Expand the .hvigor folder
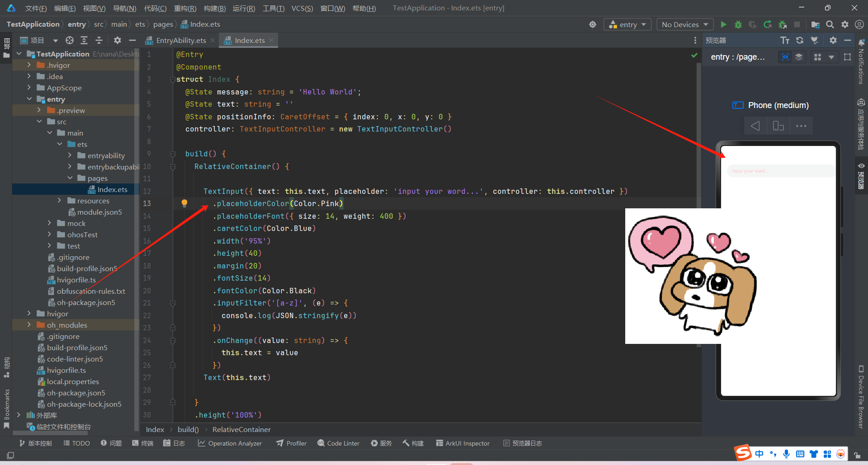Screen dimensions: 868x465 point(29,65)
